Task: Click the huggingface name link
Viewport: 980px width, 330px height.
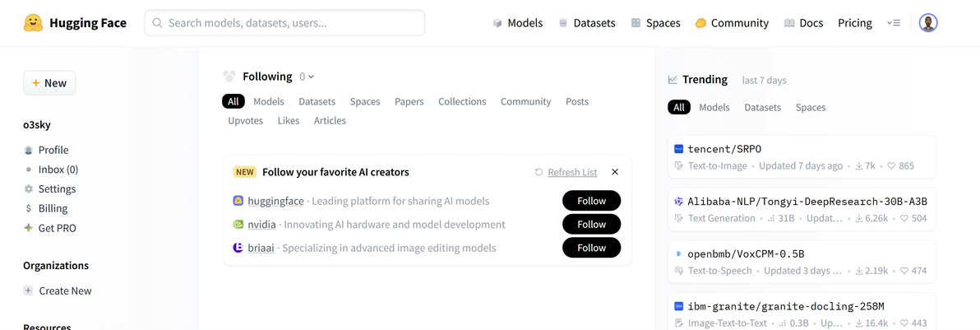Action: 275,201
